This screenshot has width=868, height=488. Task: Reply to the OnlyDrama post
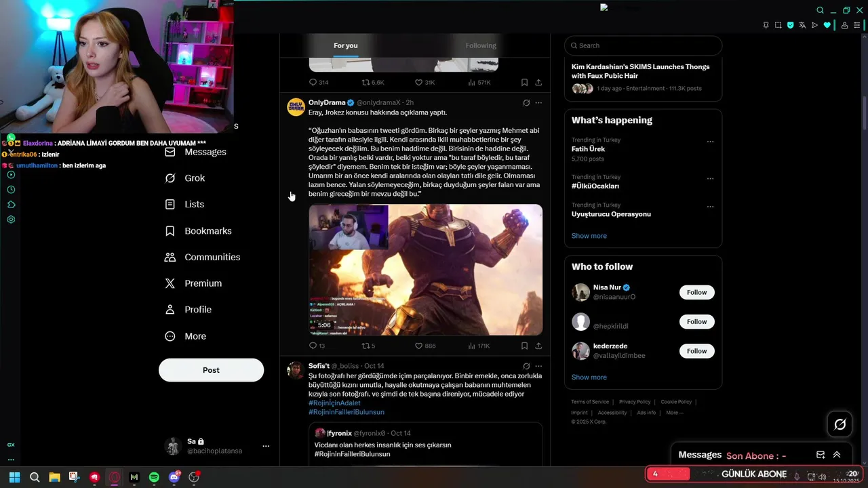[x=317, y=346]
